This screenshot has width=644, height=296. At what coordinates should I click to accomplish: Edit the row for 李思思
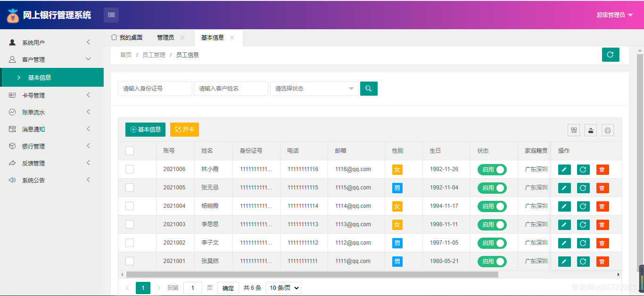pos(564,225)
